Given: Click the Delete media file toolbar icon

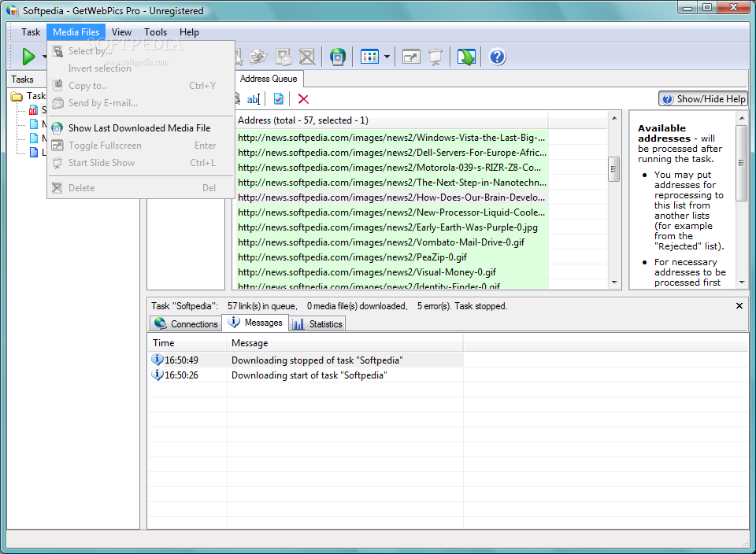Looking at the screenshot, I should point(307,57).
